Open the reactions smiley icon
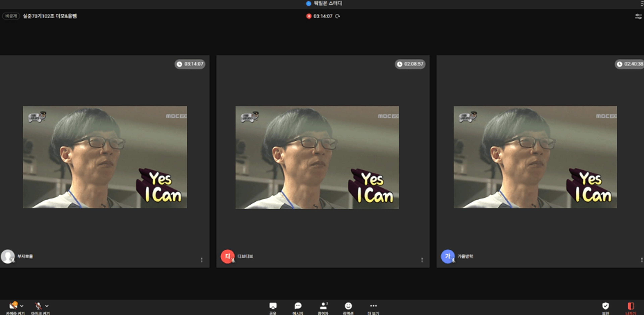The width and height of the screenshot is (644, 315). tap(348, 306)
